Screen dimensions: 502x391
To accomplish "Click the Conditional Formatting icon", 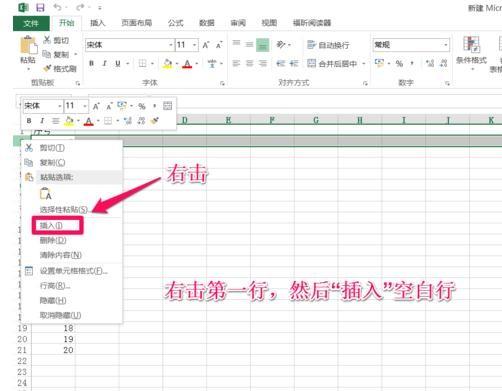I will pos(471,44).
